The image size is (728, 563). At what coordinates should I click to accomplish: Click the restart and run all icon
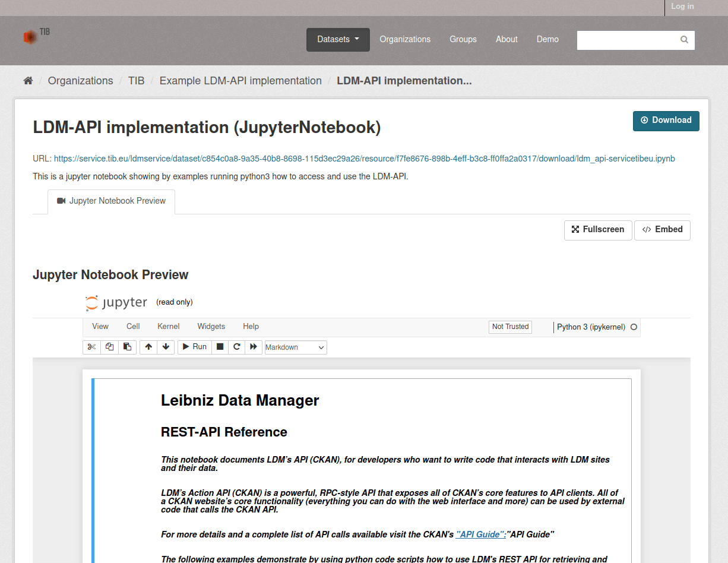click(254, 347)
